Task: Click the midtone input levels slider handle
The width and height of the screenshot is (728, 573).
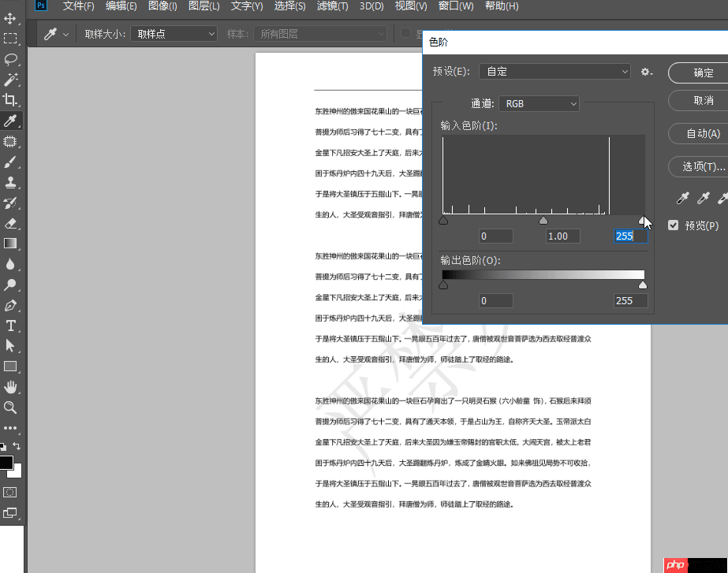Action: tap(543, 221)
